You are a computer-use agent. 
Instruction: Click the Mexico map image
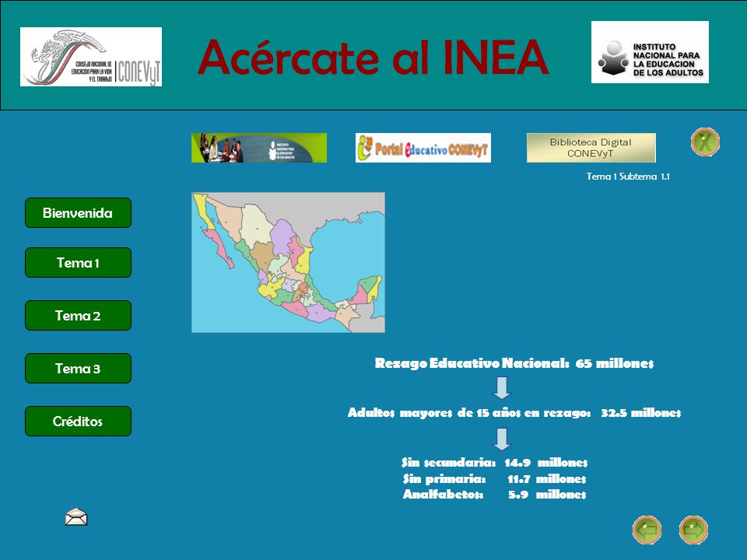coord(288,262)
